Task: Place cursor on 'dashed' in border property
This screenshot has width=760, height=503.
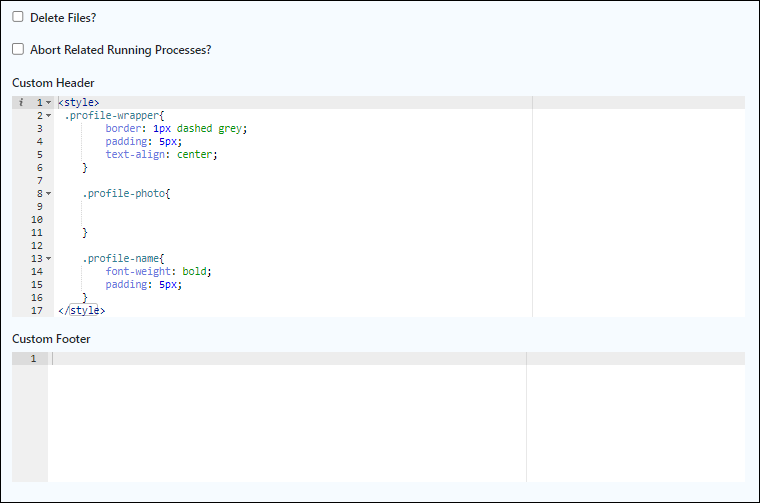Action: 194,128
